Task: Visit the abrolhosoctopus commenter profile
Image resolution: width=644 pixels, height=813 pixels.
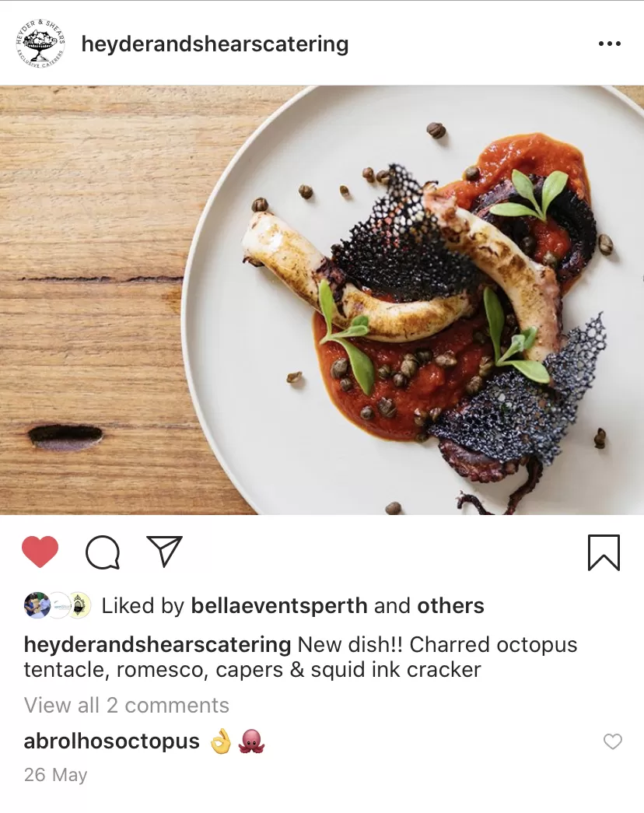Action: pos(111,741)
